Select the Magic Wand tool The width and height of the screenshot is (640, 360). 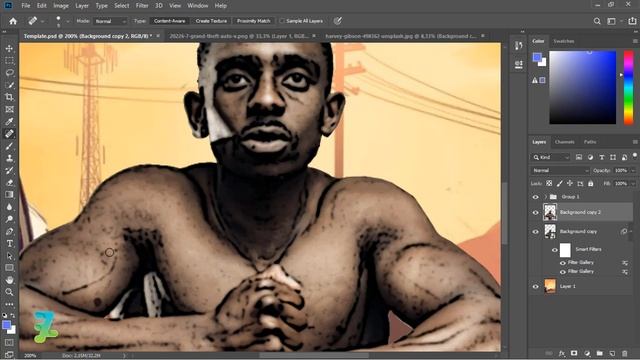point(9,85)
